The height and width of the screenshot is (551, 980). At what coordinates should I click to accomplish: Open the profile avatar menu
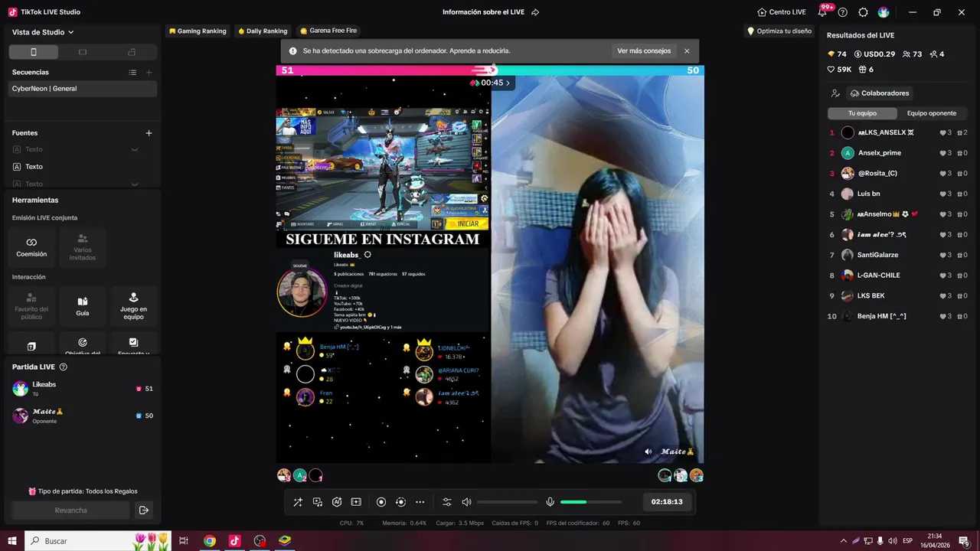coord(884,12)
